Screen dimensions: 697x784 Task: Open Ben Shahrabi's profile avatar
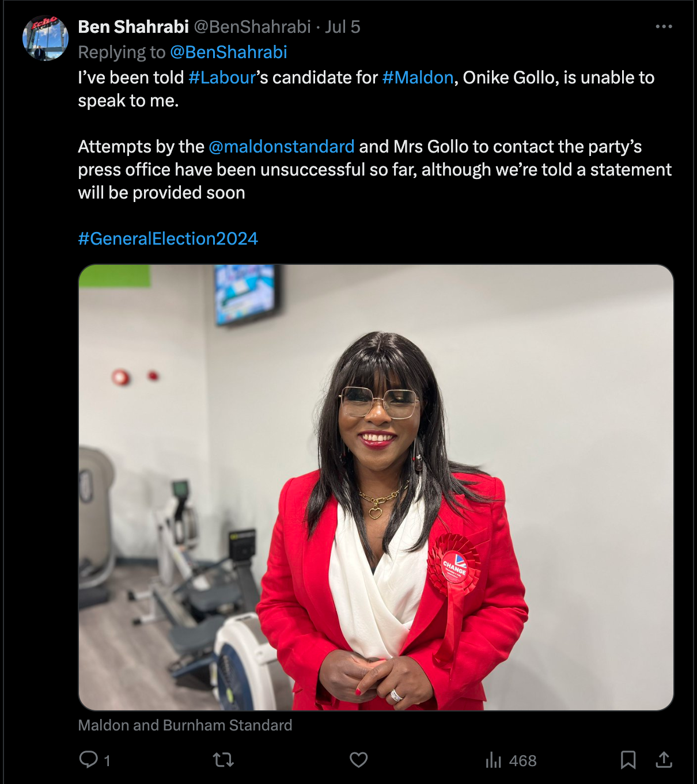46,38
